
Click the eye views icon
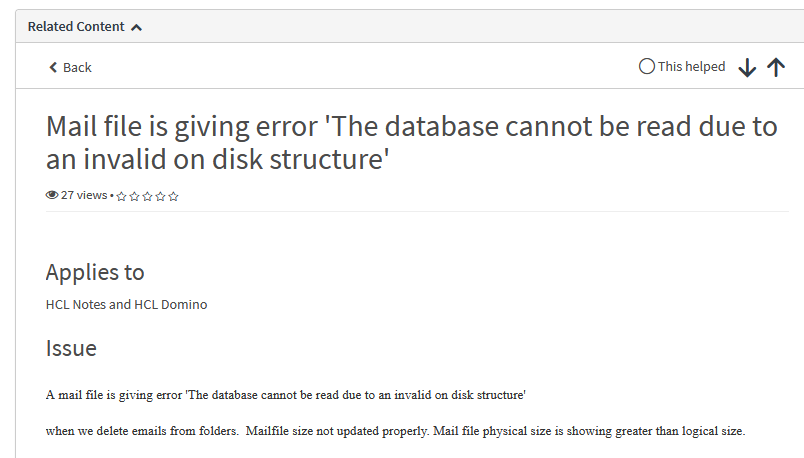click(x=52, y=195)
